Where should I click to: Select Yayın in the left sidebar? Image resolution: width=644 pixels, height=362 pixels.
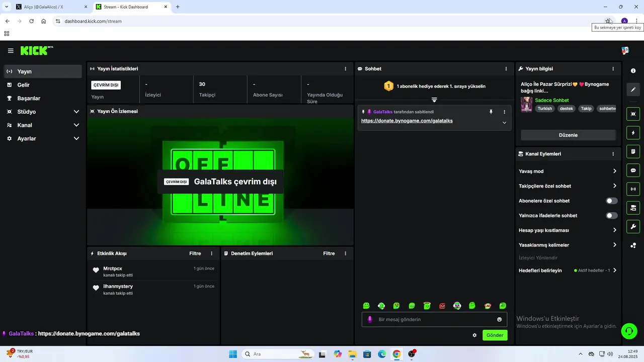pos(43,71)
